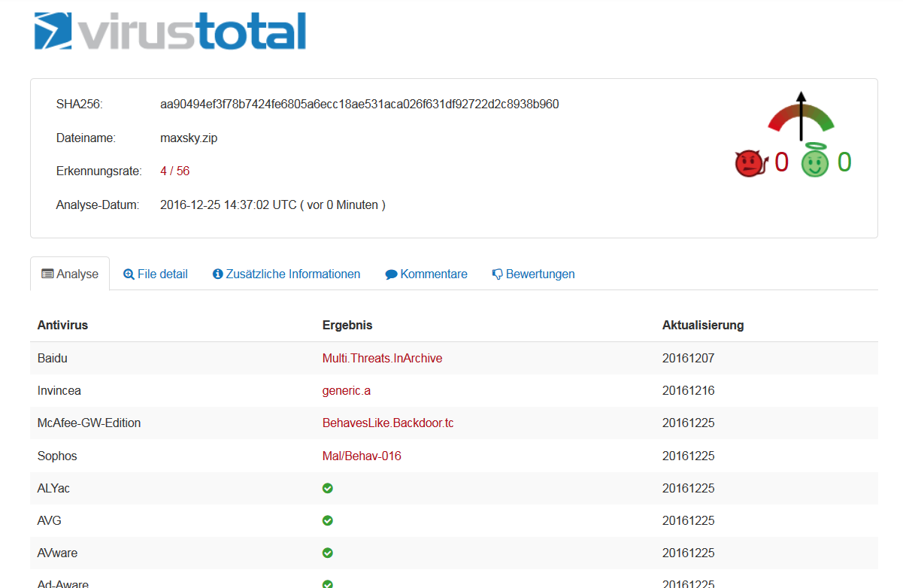Click the Mal/Behav-016 Sophos result
Screen dimensions: 903x588
coord(362,456)
